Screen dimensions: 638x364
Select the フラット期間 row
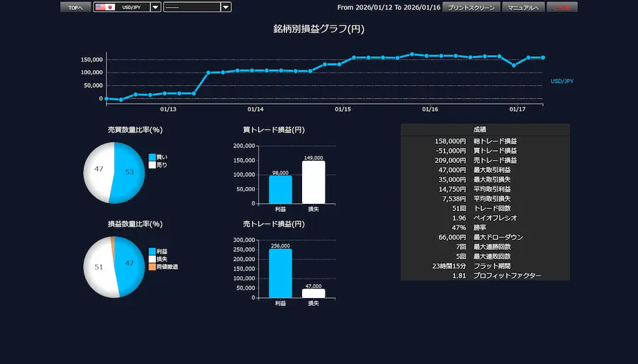coord(485,266)
